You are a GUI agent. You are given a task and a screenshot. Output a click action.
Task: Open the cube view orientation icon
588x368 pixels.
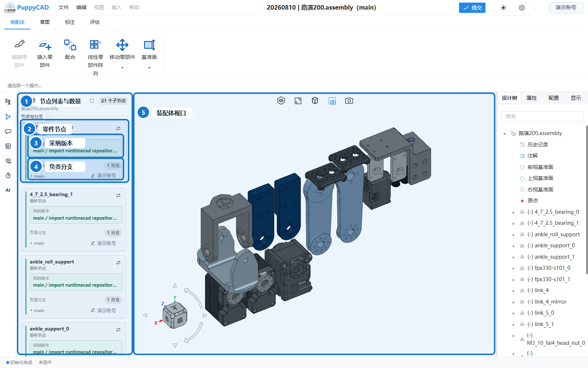(x=315, y=100)
